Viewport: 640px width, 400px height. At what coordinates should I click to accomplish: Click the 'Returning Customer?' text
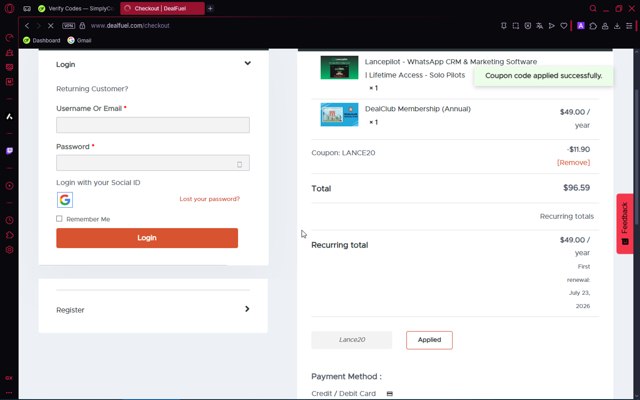(x=92, y=89)
